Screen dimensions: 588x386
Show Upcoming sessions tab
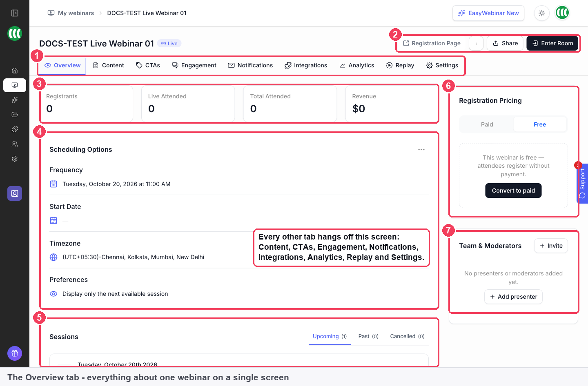[x=330, y=337]
